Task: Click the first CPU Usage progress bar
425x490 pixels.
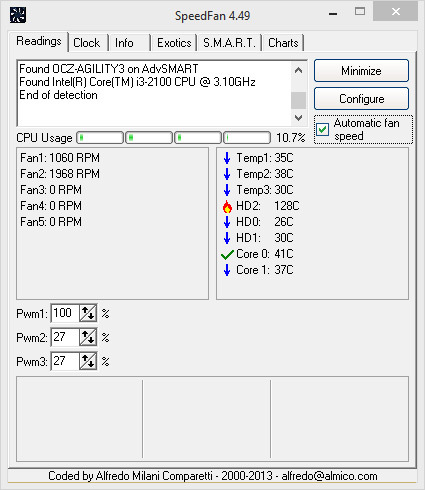Action: 100,137
